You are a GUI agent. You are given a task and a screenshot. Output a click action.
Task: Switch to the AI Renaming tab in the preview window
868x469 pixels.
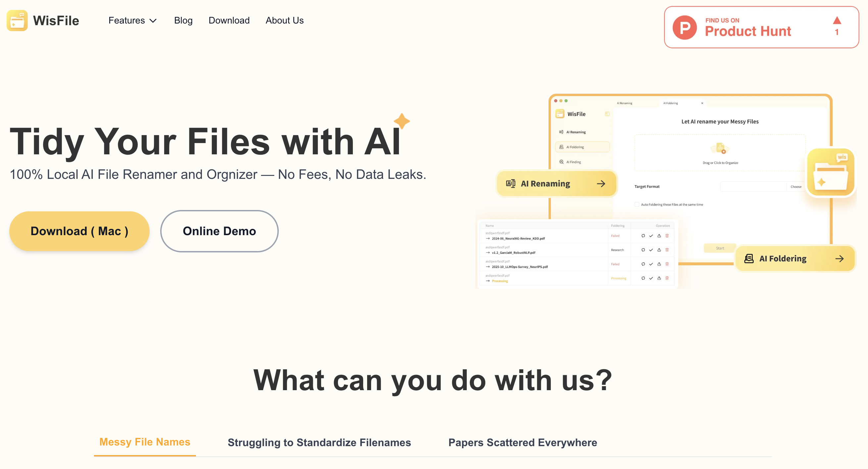click(x=624, y=103)
